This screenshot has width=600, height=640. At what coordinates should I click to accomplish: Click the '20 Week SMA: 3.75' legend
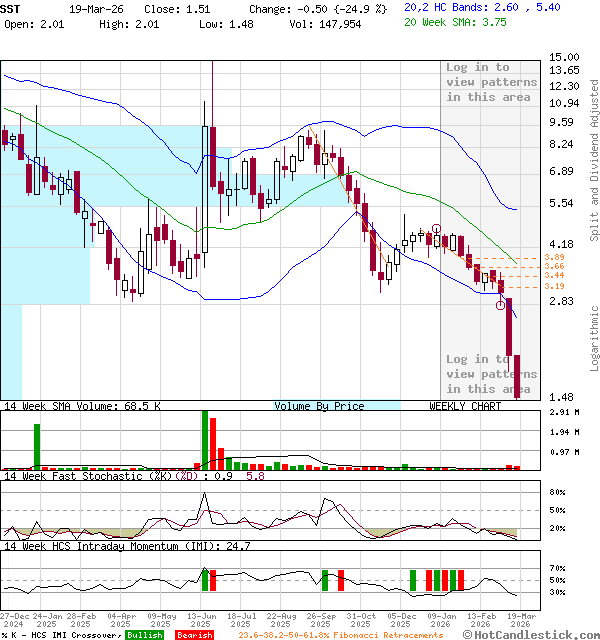click(463, 23)
